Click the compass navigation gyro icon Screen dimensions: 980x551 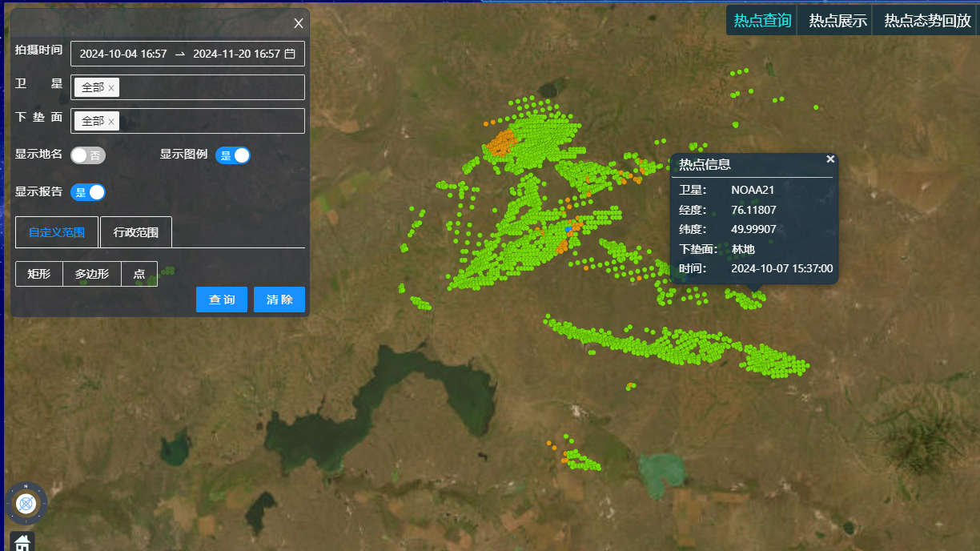[26, 504]
